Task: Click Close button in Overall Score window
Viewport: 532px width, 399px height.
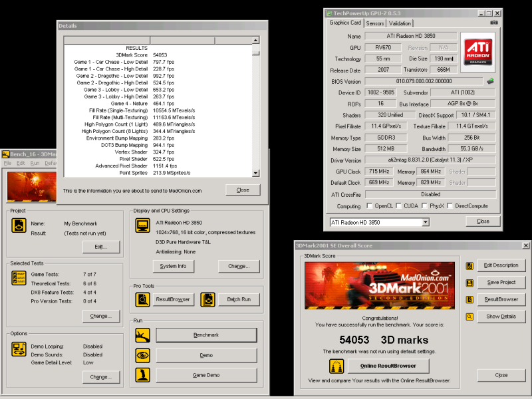Action: [x=501, y=375]
